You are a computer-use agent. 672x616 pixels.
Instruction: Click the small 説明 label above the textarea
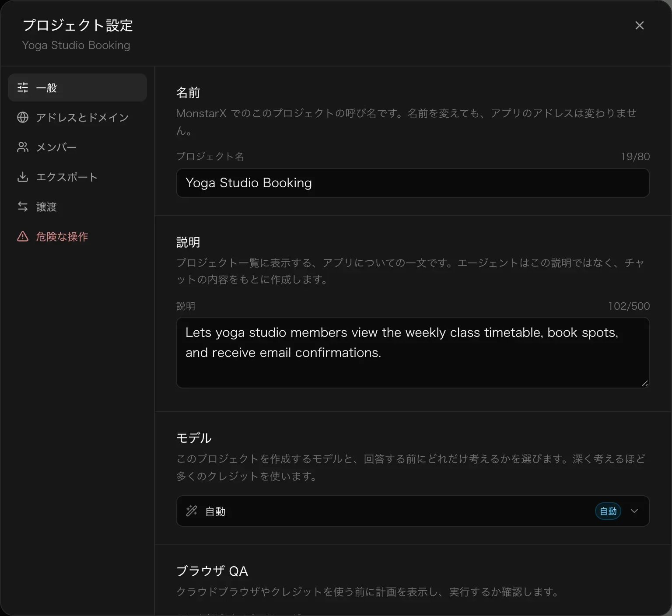click(x=186, y=306)
